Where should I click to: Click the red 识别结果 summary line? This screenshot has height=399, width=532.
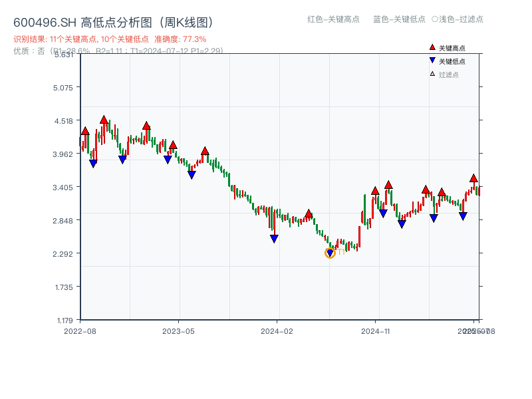click(x=110, y=39)
